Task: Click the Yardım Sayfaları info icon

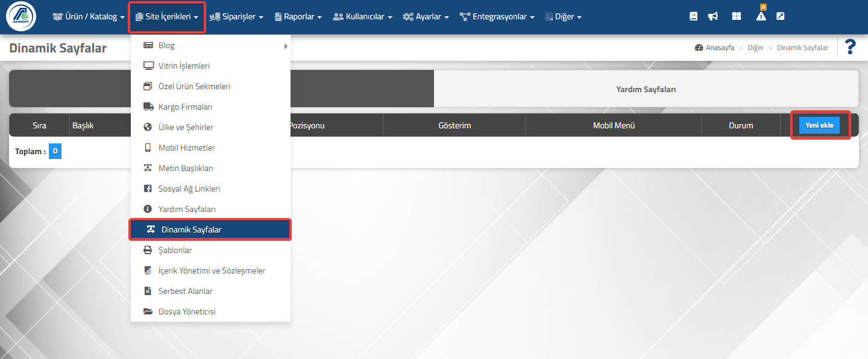Action: pyautogui.click(x=148, y=209)
